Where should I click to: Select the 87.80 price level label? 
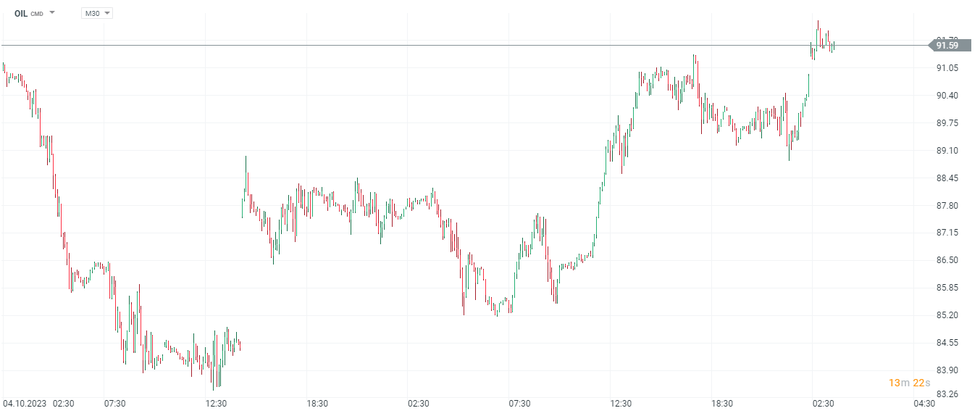[x=947, y=206]
